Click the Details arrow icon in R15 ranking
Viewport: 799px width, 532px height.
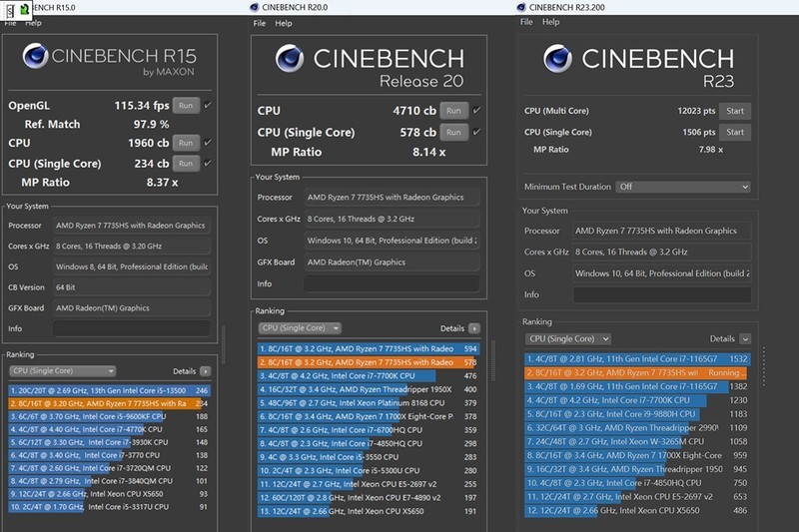pos(205,371)
